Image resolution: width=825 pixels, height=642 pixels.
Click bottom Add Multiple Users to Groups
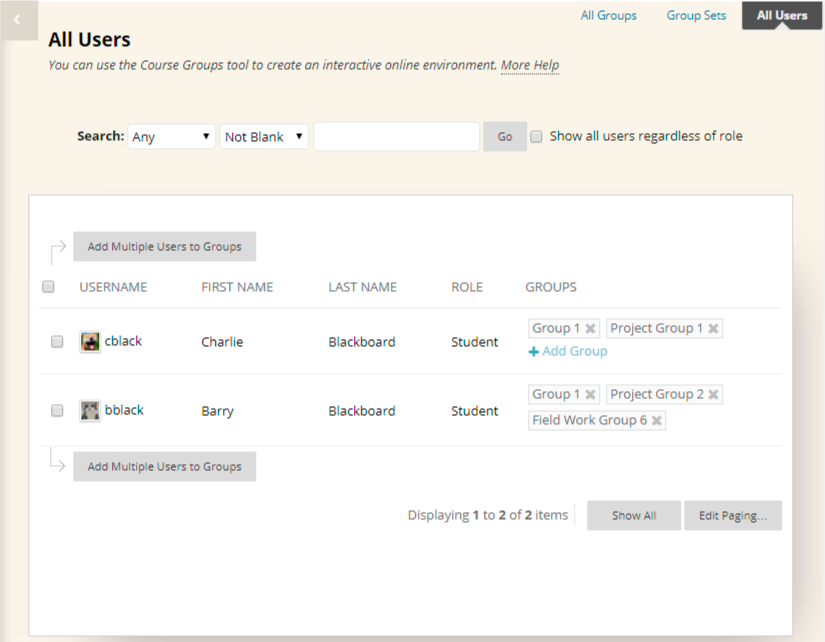coord(165,466)
